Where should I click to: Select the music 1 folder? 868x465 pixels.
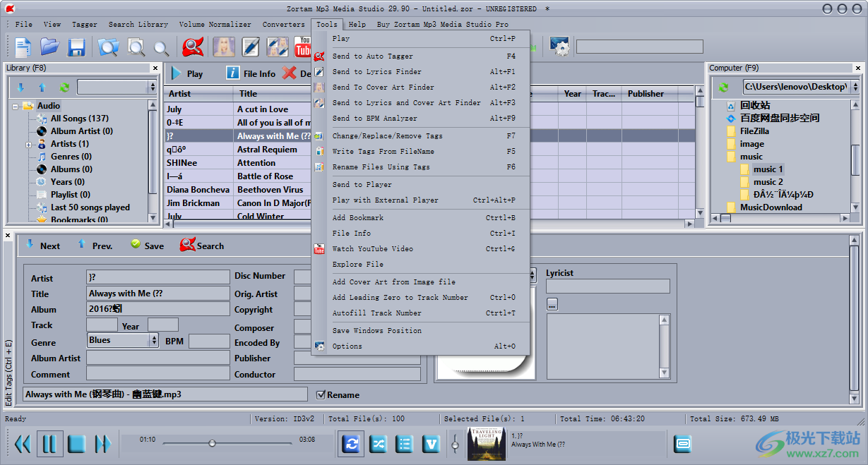coord(768,169)
